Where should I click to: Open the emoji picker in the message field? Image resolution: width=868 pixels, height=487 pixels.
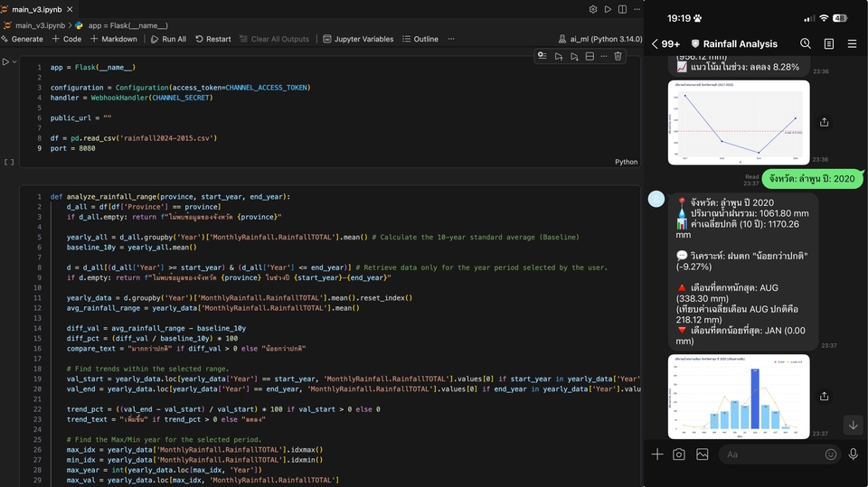pos(830,454)
